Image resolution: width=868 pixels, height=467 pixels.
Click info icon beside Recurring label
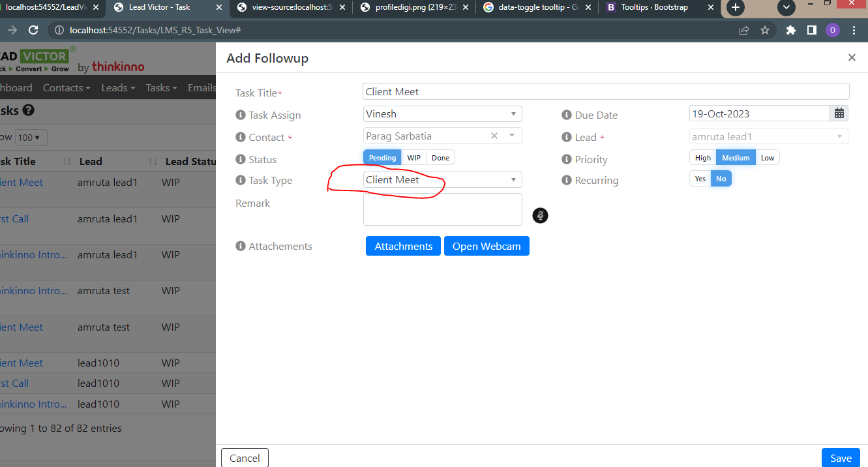pyautogui.click(x=566, y=180)
